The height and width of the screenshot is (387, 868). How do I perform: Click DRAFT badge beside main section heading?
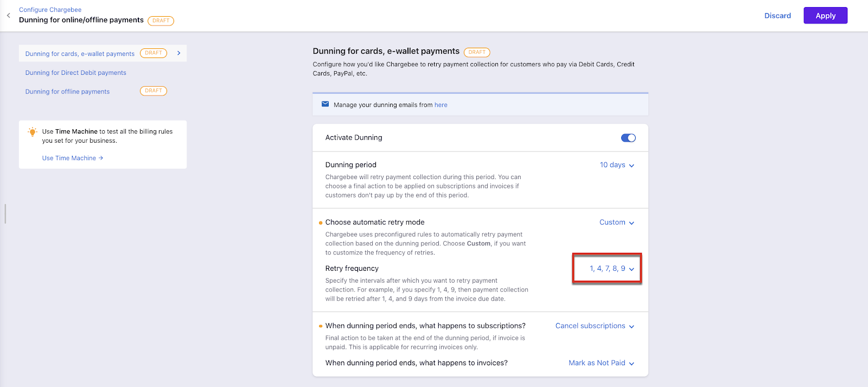point(477,53)
